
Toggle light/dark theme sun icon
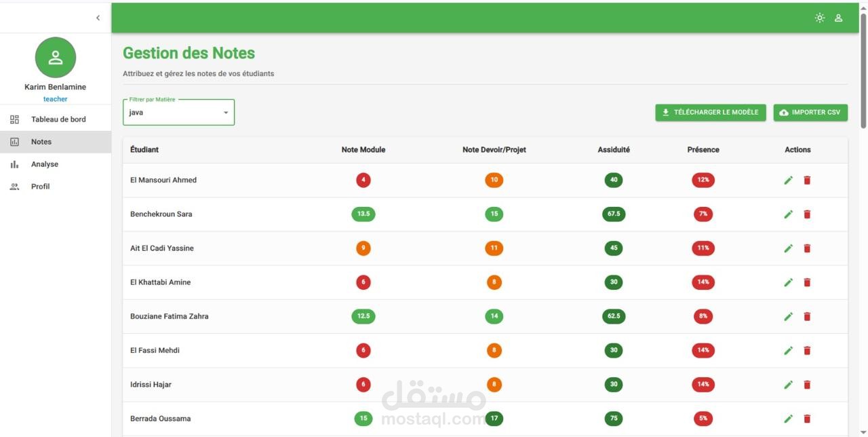[820, 18]
